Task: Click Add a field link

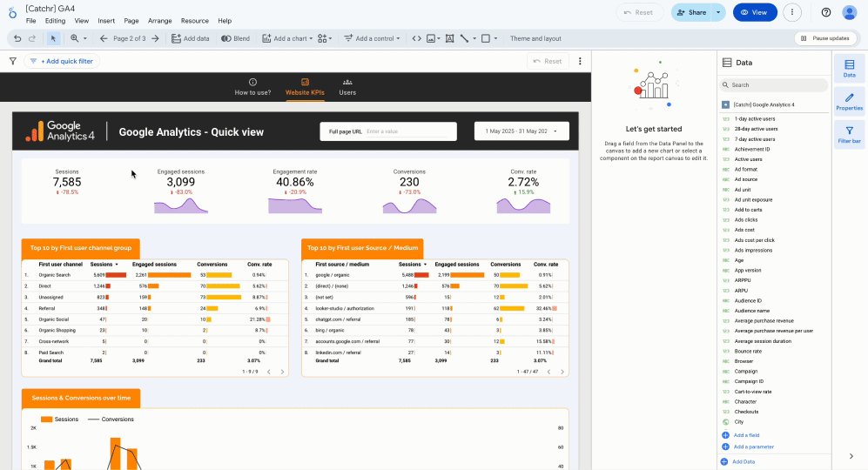Action: [x=741, y=436]
